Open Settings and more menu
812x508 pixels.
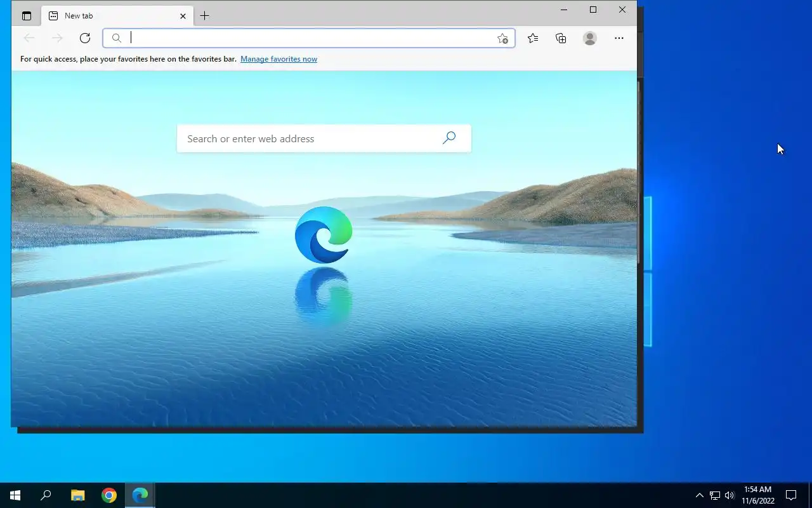[619, 38]
